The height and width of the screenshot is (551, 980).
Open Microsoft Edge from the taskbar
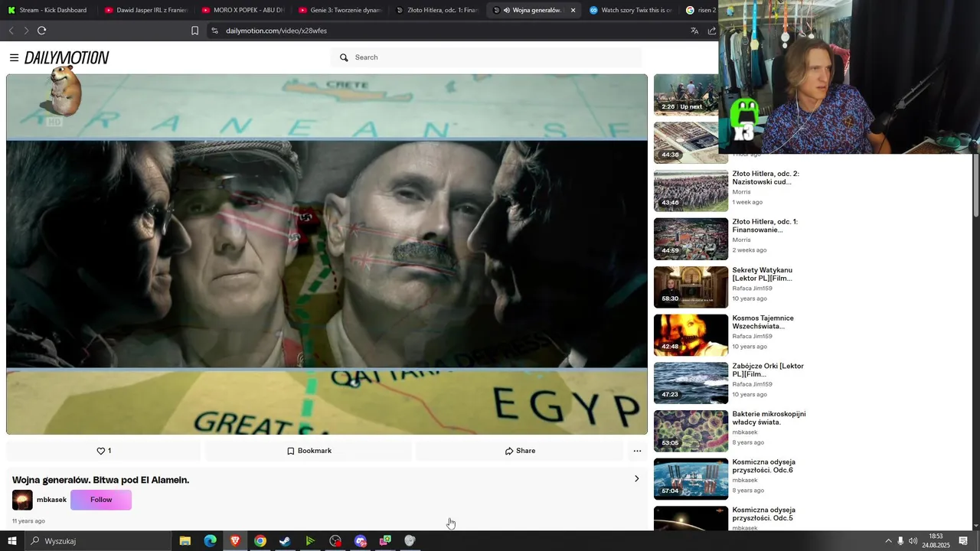click(210, 541)
